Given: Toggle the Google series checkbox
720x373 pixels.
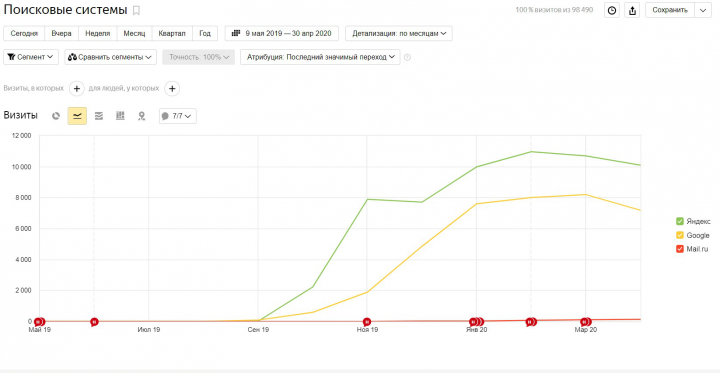Looking at the screenshot, I should click(x=680, y=235).
